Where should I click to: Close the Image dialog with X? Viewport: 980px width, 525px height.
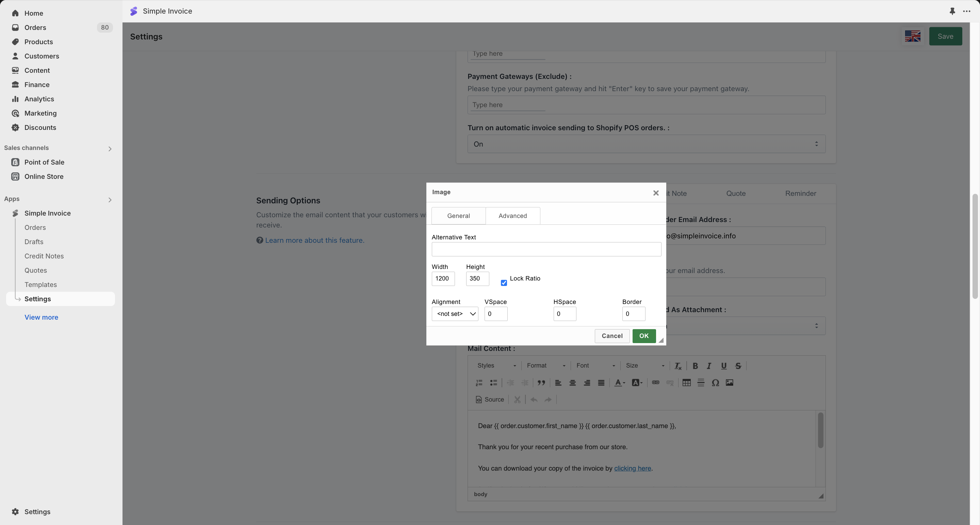pos(655,193)
